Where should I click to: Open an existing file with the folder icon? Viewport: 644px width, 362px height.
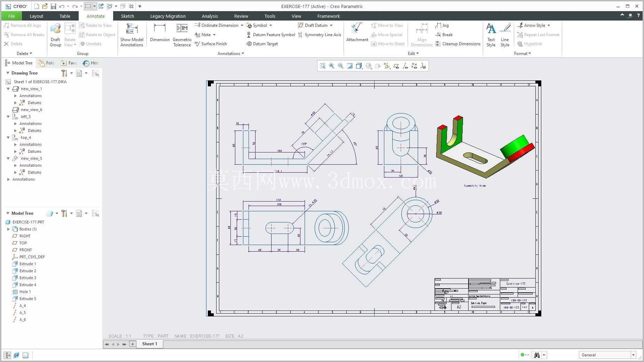45,6
